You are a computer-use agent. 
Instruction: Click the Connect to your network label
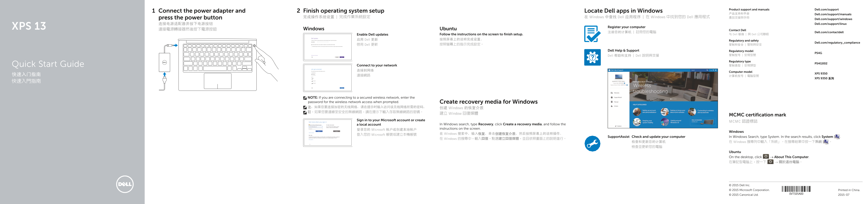tap(377, 65)
